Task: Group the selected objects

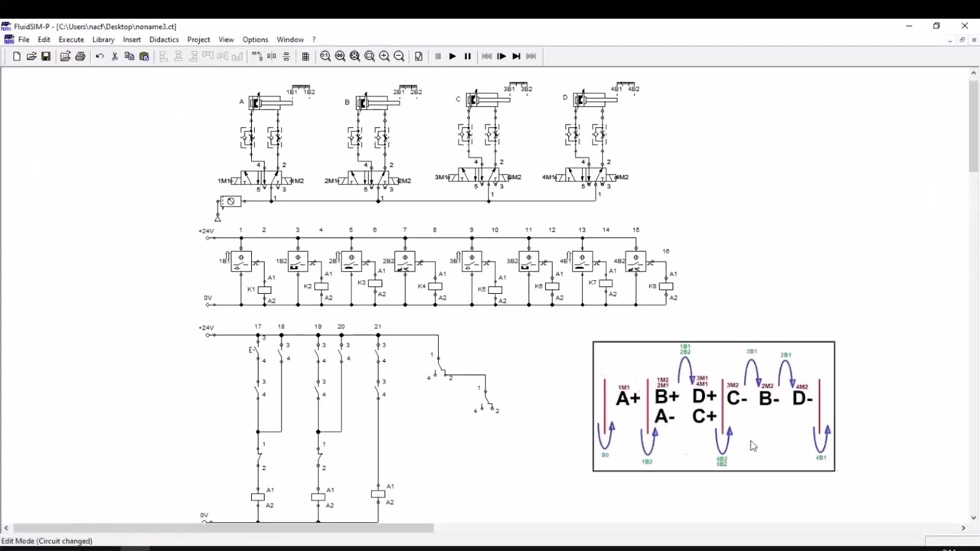Action: tap(256, 56)
